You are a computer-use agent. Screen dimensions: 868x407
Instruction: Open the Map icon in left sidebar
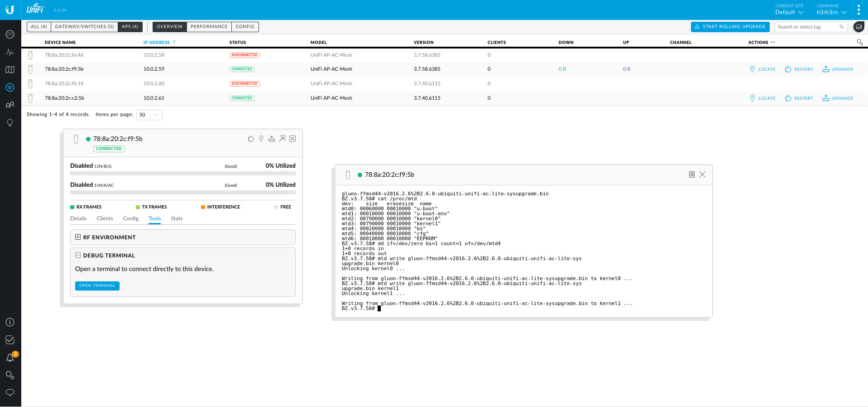(x=10, y=70)
